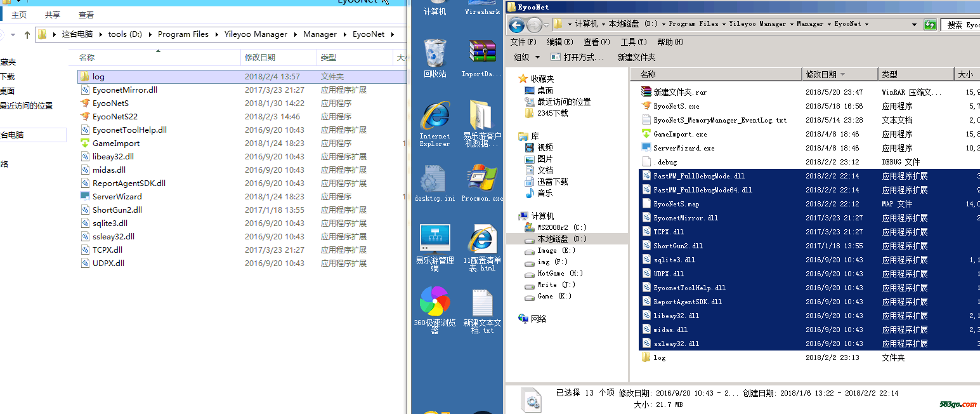Screen dimensions: 980x414
Task: Open the 易乐游客户机数据 folder icon
Action: click(482, 124)
